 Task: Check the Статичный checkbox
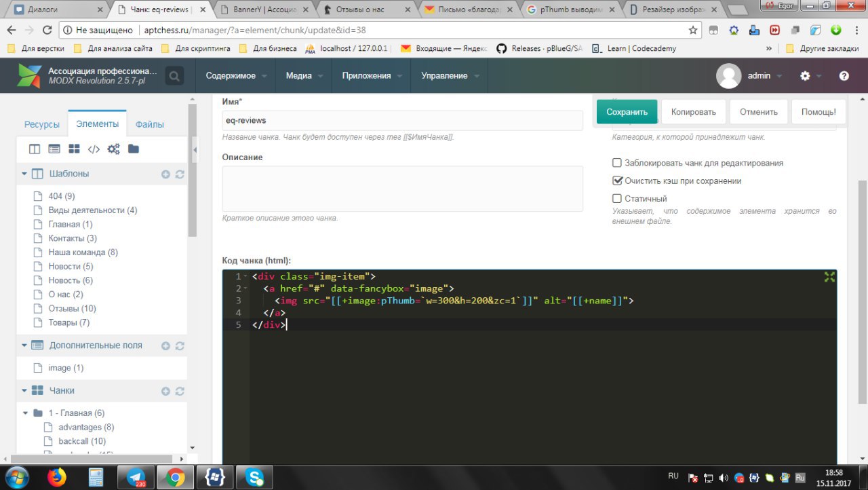(617, 199)
